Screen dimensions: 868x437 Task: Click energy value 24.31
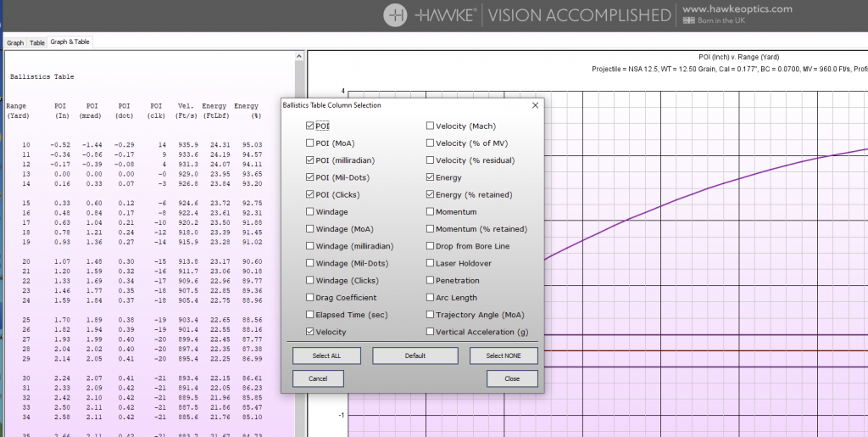coord(220,144)
